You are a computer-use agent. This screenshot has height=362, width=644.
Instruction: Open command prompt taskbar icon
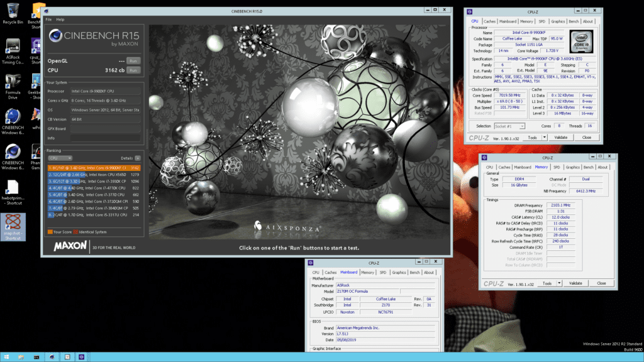[36, 357]
